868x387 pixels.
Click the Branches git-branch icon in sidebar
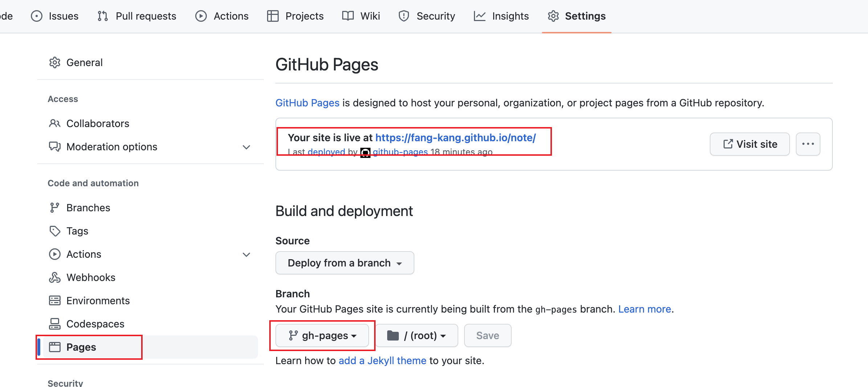tap(55, 208)
